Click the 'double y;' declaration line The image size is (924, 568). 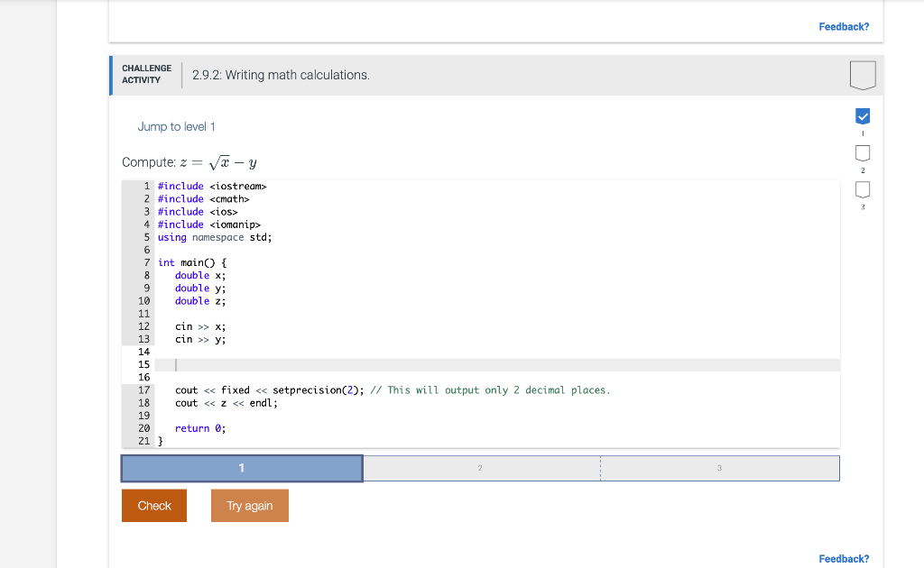tap(200, 289)
